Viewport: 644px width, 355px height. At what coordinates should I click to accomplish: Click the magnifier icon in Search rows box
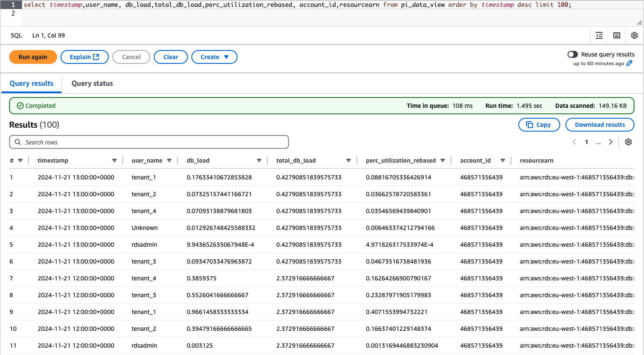18,141
